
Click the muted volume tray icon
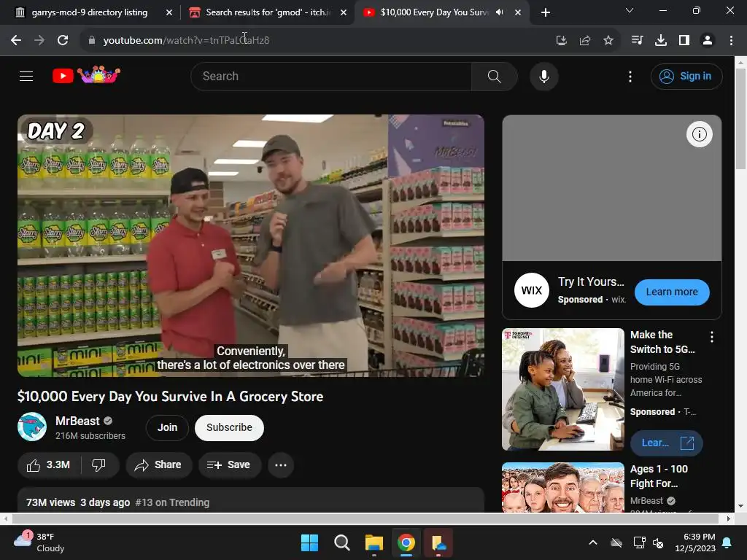click(658, 542)
